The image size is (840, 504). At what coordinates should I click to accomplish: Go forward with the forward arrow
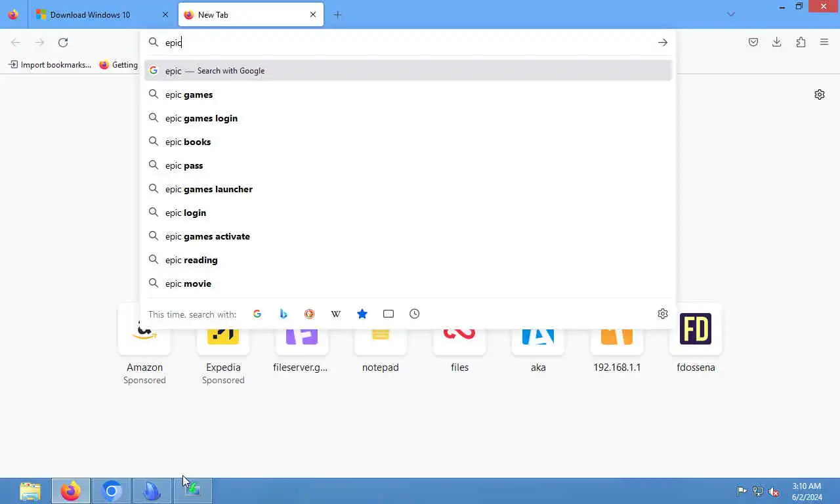tap(39, 43)
